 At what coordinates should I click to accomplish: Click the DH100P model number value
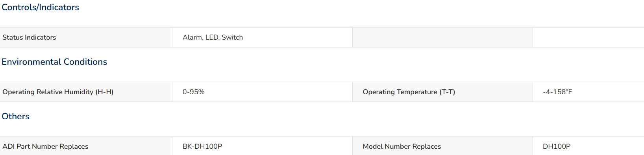tap(557, 146)
